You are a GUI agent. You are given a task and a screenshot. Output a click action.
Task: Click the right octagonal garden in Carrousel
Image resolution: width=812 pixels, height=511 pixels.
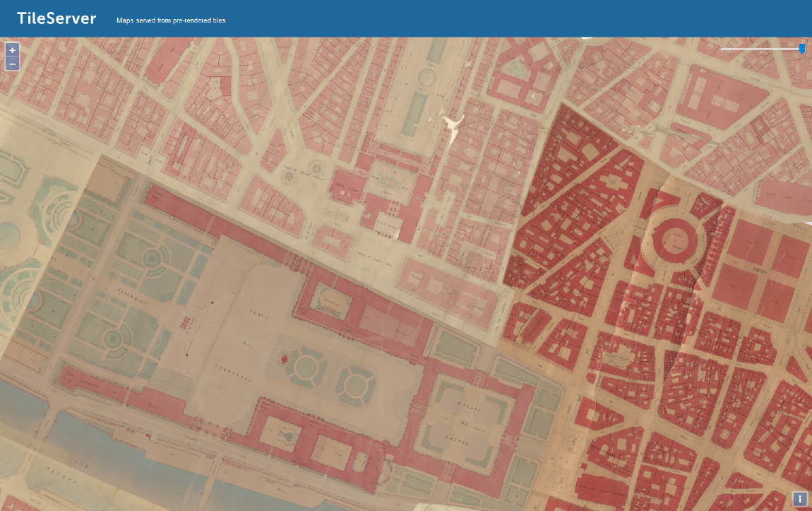pyautogui.click(x=357, y=383)
